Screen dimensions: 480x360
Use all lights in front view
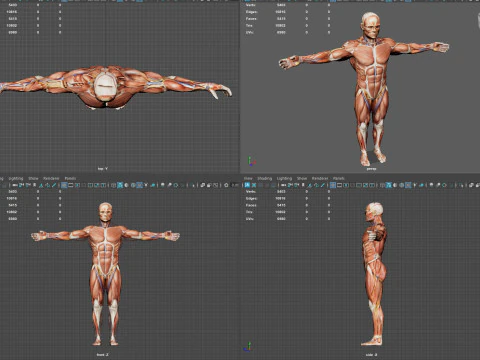pyautogui.click(x=146, y=185)
